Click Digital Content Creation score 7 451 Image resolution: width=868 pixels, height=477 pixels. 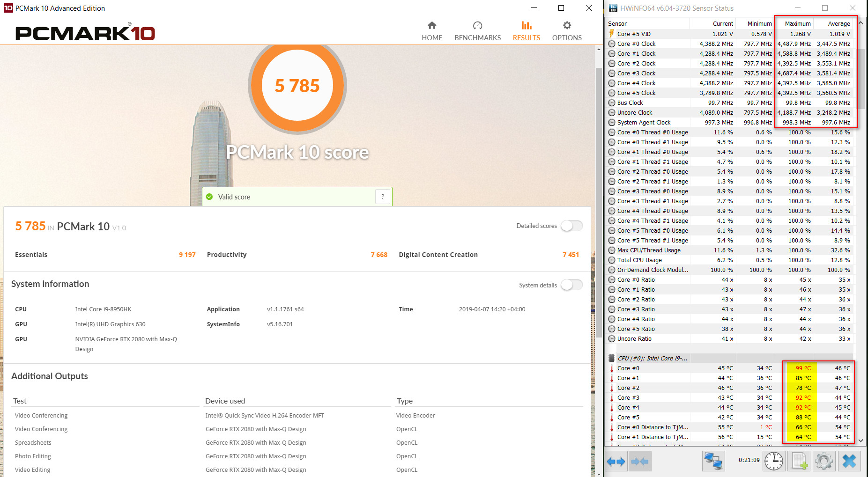point(571,255)
